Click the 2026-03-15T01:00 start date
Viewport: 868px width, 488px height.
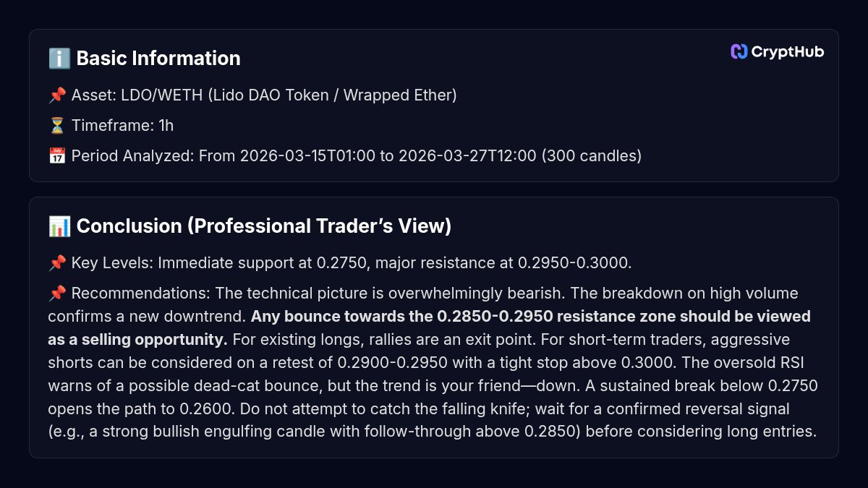(308, 156)
